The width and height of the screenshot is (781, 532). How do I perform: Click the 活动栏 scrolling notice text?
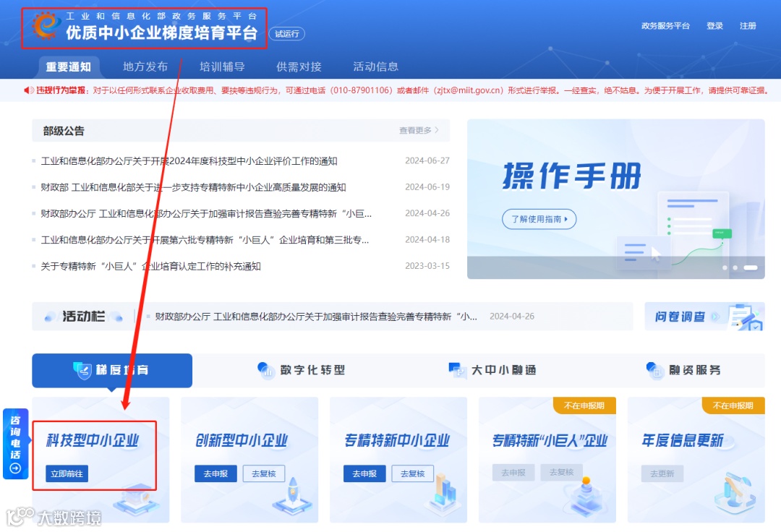point(316,317)
